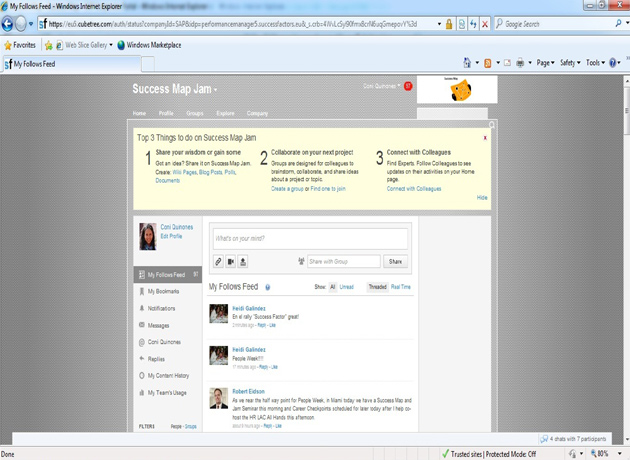Expand the Success Map Jam title dropdown
This screenshot has width=630, height=460.
[215, 90]
